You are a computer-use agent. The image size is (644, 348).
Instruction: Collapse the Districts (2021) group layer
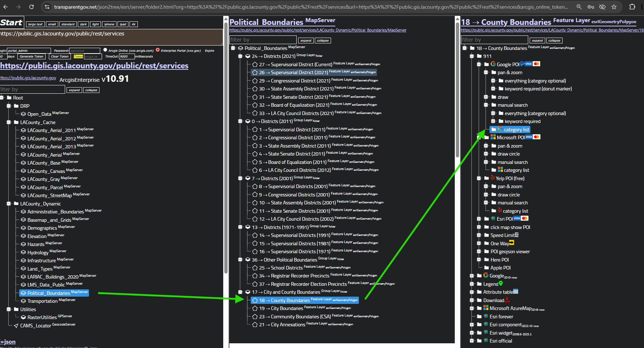[240, 56]
